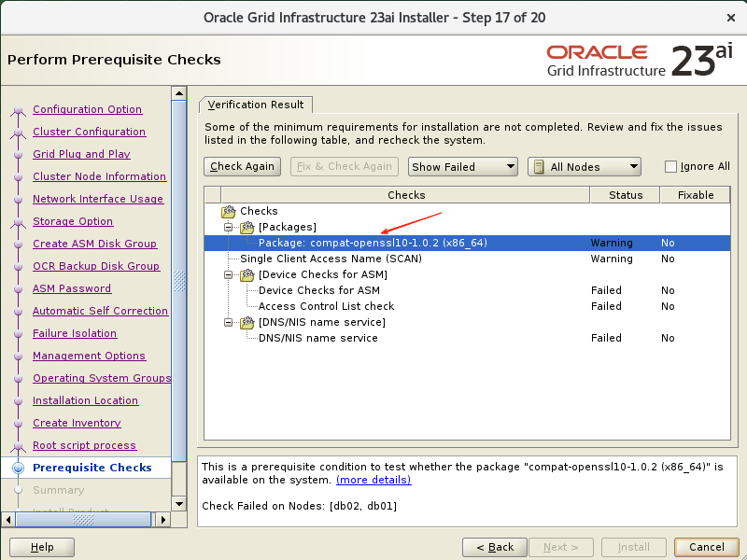The height and width of the screenshot is (560, 747).
Task: Click the Help button
Action: point(42,547)
